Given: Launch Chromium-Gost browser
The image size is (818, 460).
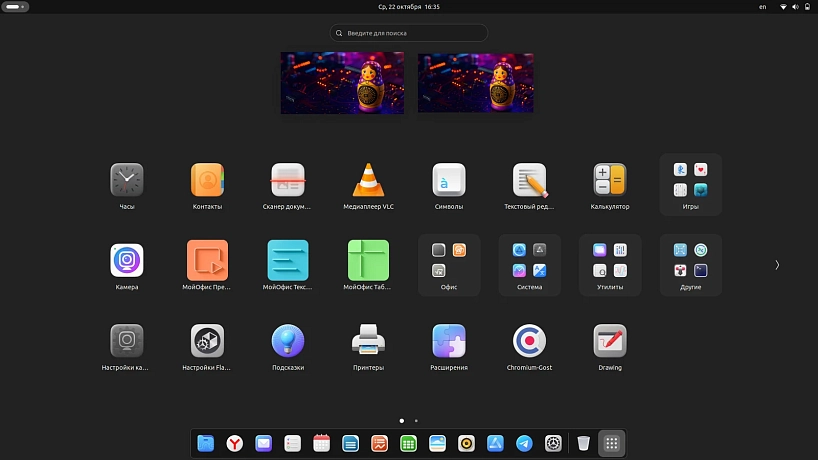Looking at the screenshot, I should pos(529,342).
